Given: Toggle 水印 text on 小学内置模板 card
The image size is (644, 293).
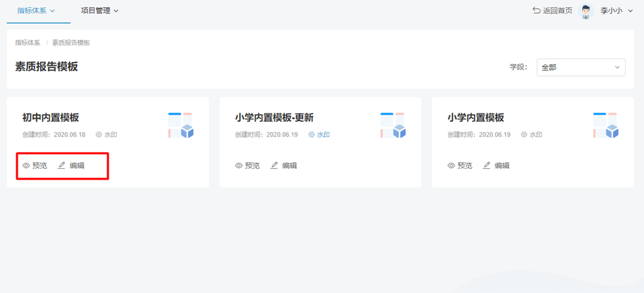Looking at the screenshot, I should pos(536,135).
